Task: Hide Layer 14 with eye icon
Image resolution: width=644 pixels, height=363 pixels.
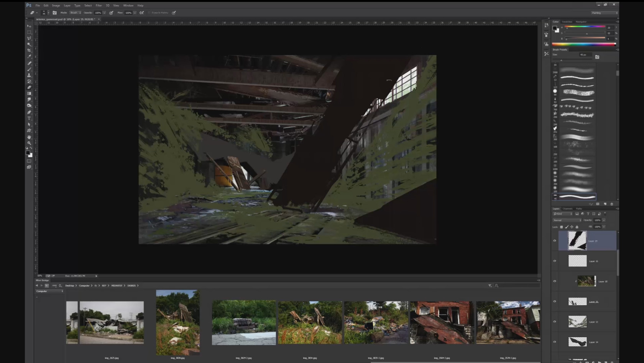Action: tap(554, 342)
